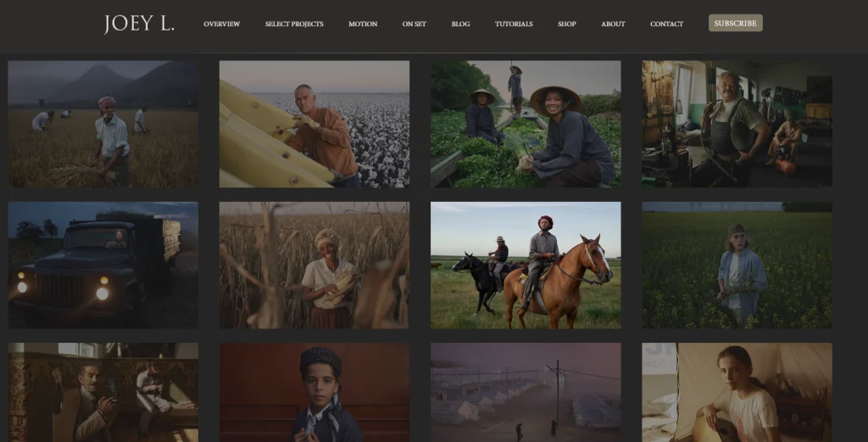Select the workshop mechanic portrait

(x=737, y=124)
